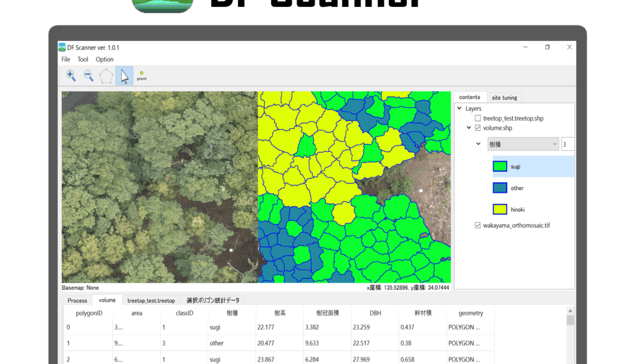Image resolution: width=638 pixels, height=364 pixels.
Task: Click the class count field showing 3
Action: click(x=567, y=144)
